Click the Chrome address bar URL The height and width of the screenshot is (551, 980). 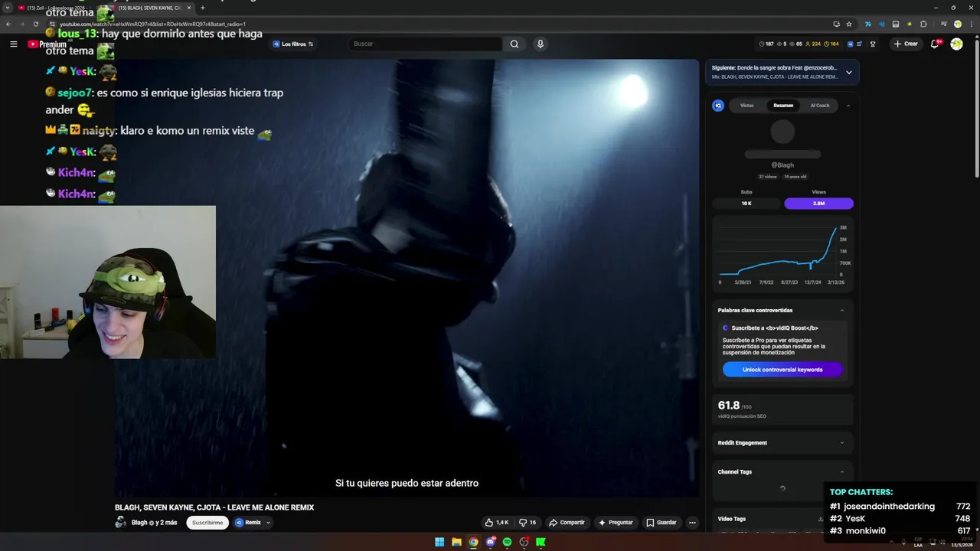pyautogui.click(x=153, y=24)
